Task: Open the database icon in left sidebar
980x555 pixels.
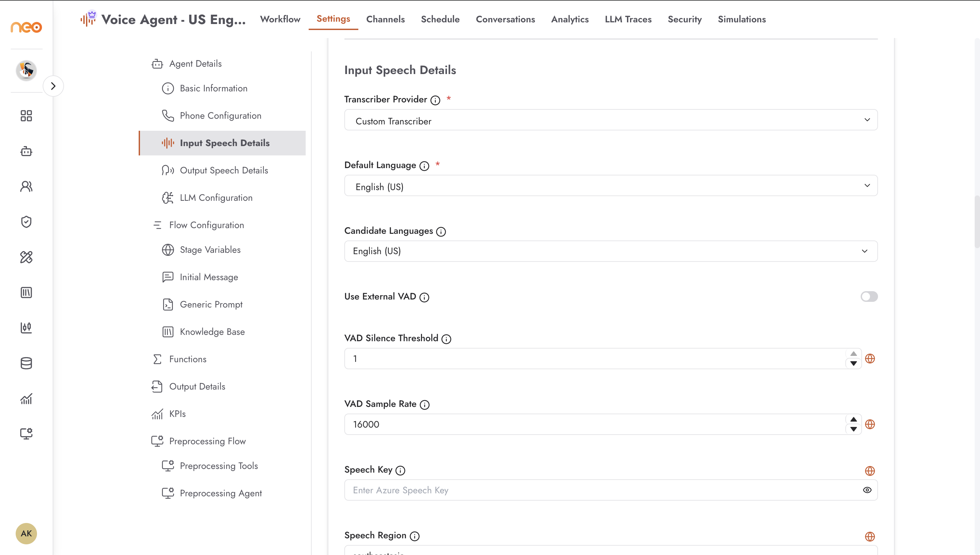Action: click(x=26, y=363)
